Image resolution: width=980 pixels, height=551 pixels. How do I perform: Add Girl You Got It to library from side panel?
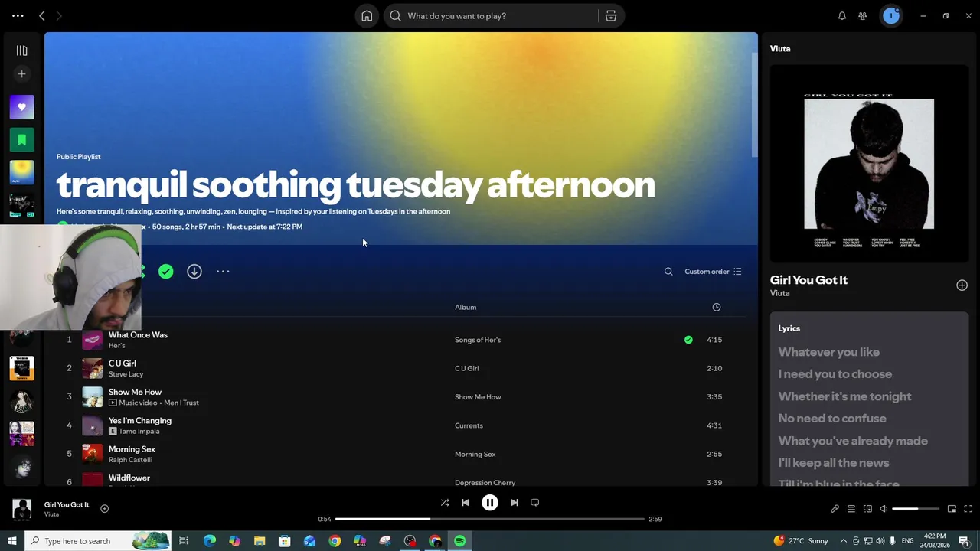pos(962,285)
